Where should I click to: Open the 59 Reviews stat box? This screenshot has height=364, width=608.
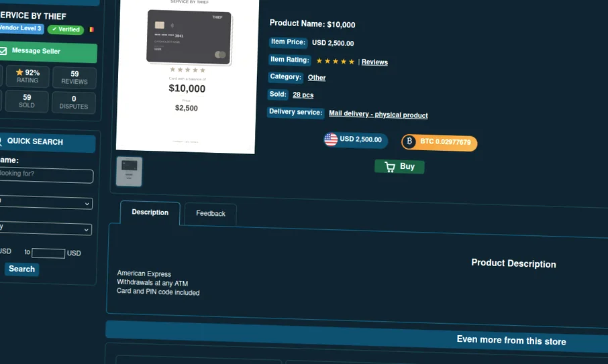pos(74,78)
